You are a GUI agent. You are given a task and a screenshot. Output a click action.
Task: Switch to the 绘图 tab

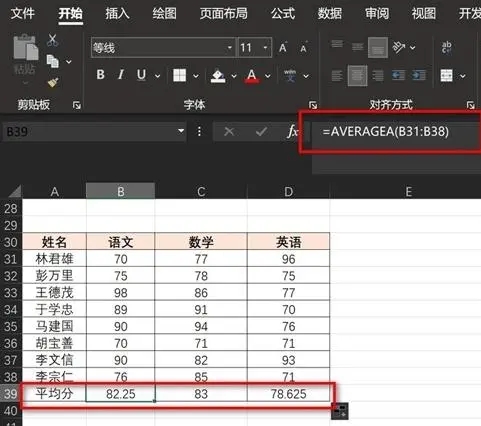click(164, 13)
